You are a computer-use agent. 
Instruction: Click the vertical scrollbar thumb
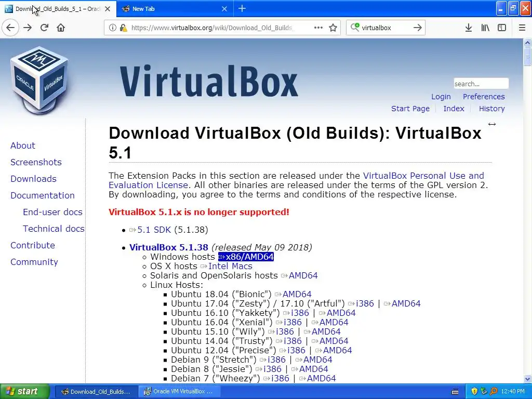[527, 56]
